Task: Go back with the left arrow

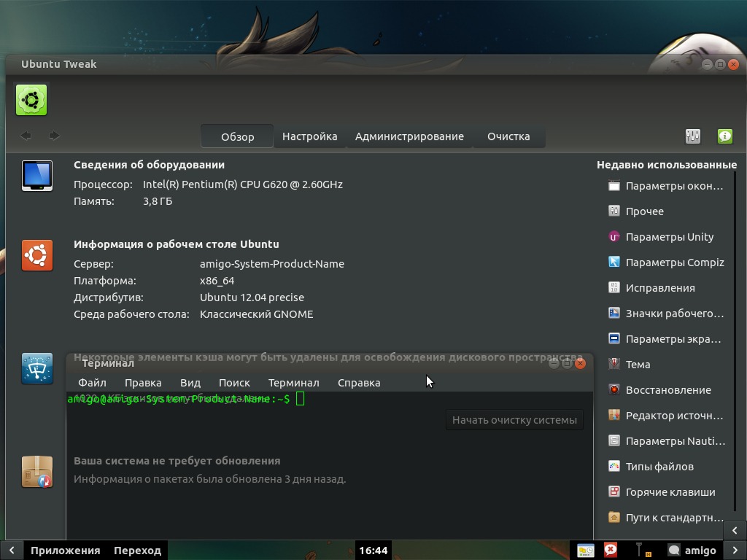Action: coord(26,136)
